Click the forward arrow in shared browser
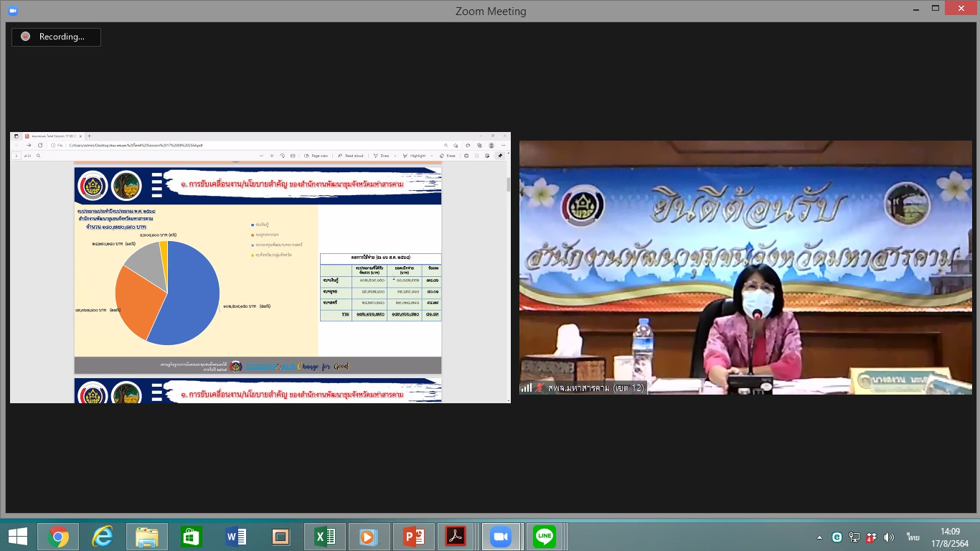Image resolution: width=980 pixels, height=551 pixels. pyautogui.click(x=29, y=145)
